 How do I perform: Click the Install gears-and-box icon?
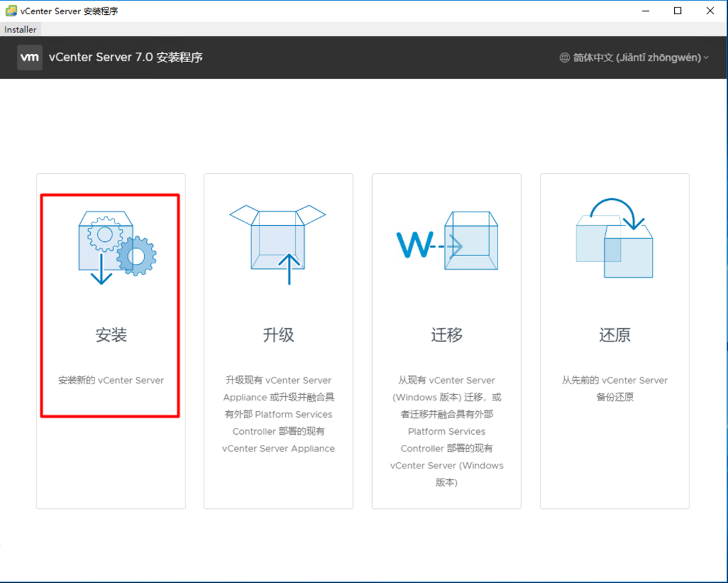click(117, 247)
